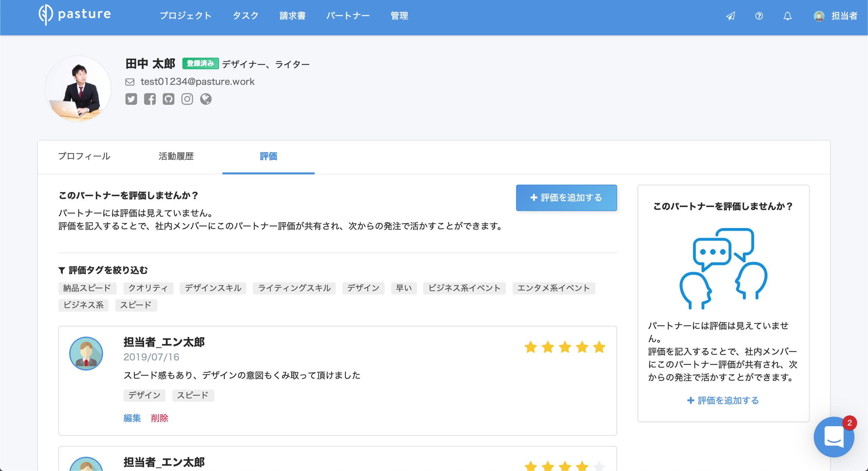Open Tanaka Taro's Twitter profile icon

coord(131,99)
